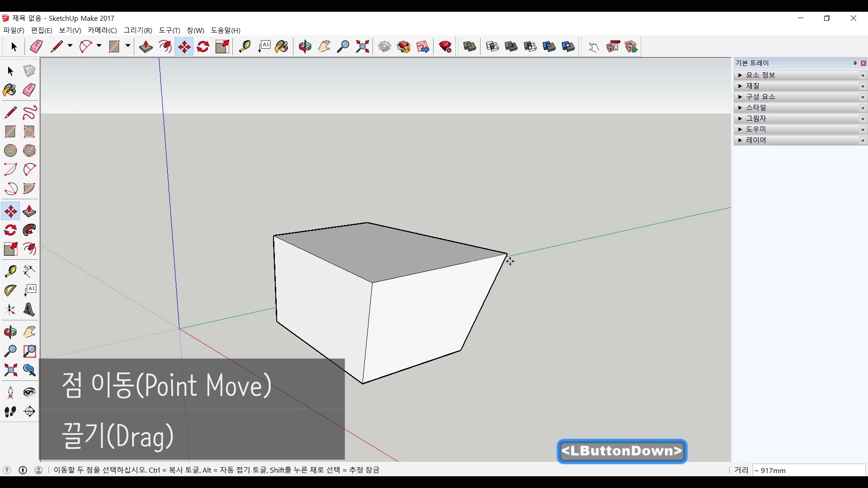Screen dimensions: 868x488
Task: Expand the 레이어 panel
Action: (756, 140)
